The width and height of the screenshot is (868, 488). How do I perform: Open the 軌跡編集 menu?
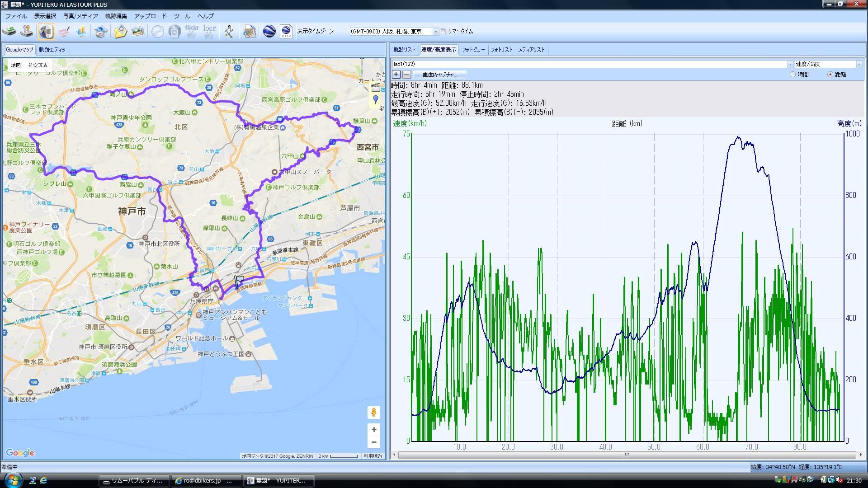[x=116, y=16]
